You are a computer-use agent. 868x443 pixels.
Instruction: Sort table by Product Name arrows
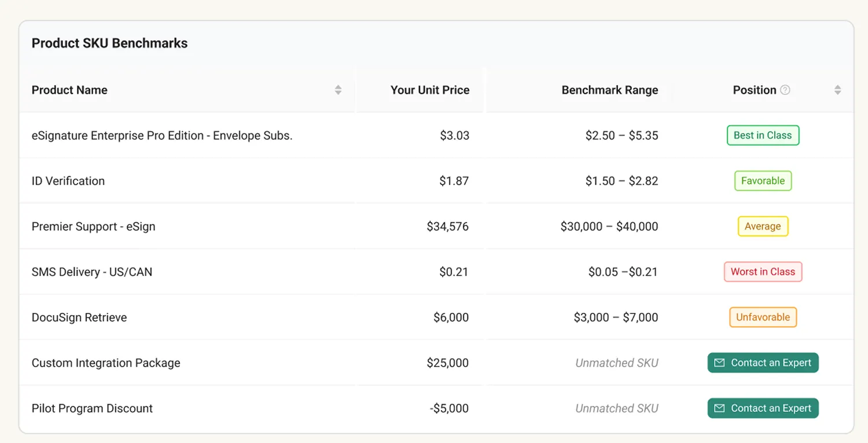[x=338, y=90]
